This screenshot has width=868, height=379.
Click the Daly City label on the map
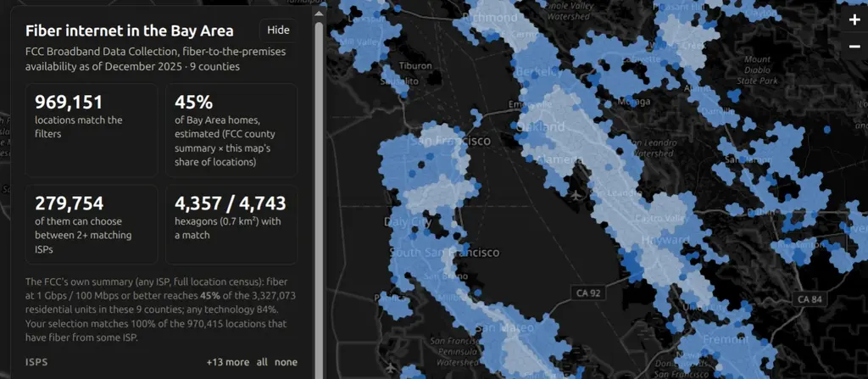coord(408,221)
